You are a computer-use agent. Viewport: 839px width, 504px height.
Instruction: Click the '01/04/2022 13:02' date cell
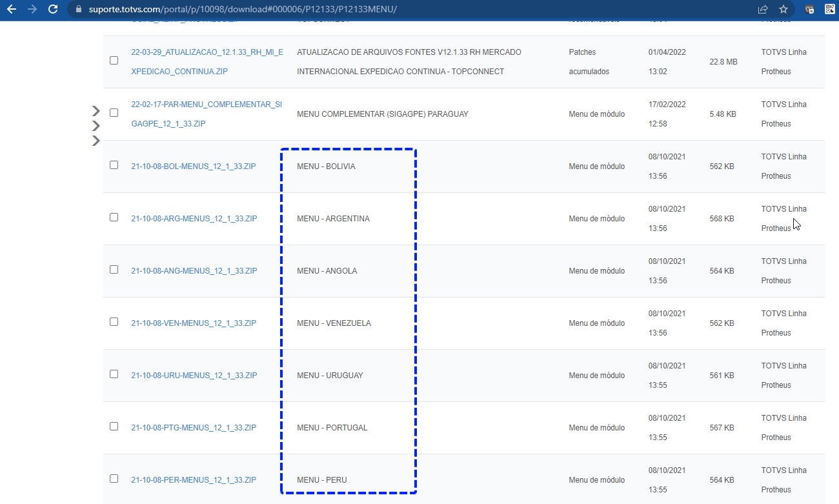pyautogui.click(x=667, y=62)
